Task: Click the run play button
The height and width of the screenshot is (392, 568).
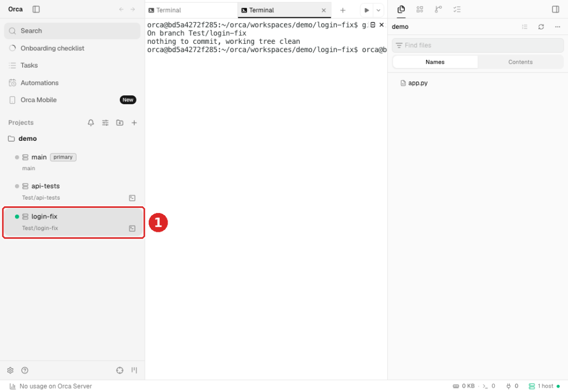Action: pyautogui.click(x=367, y=10)
